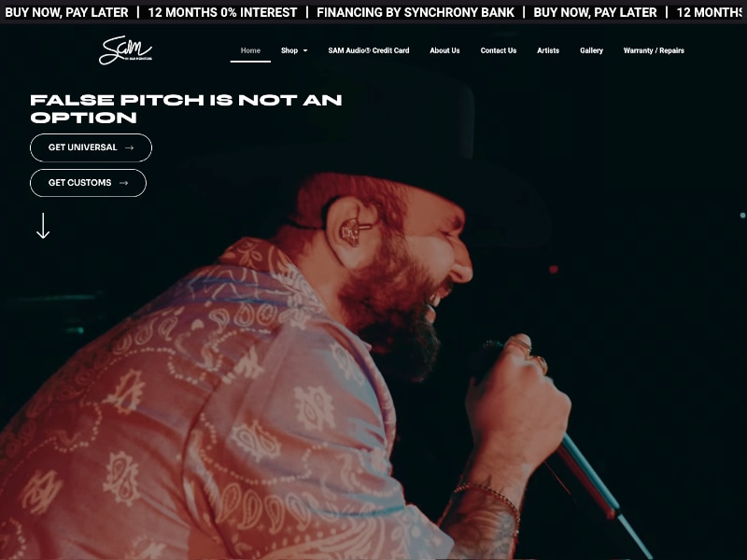Open the SAM Audio Credit Card page
The width and height of the screenshot is (747, 560).
[x=369, y=50]
